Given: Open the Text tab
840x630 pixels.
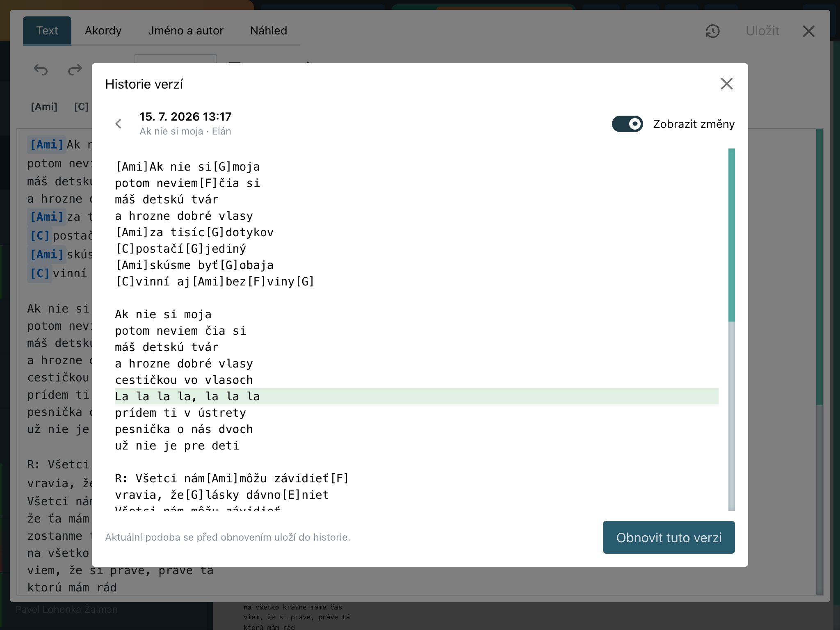Looking at the screenshot, I should [47, 30].
